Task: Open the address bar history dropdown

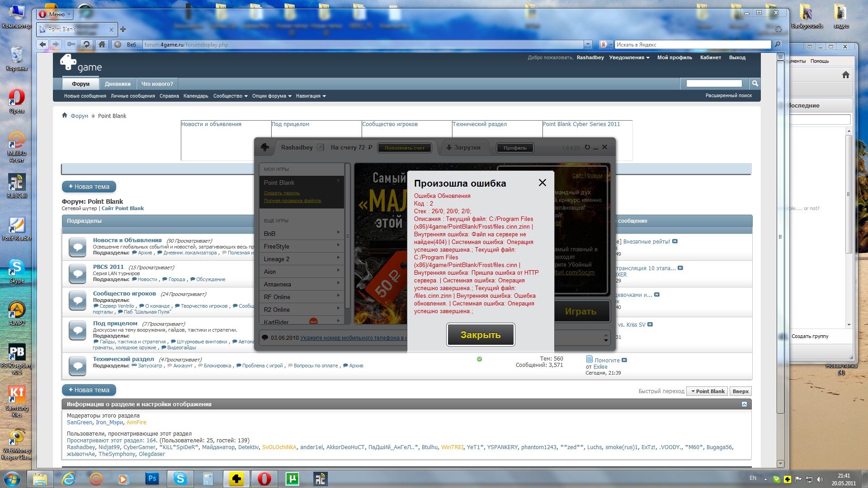Action: (588, 45)
